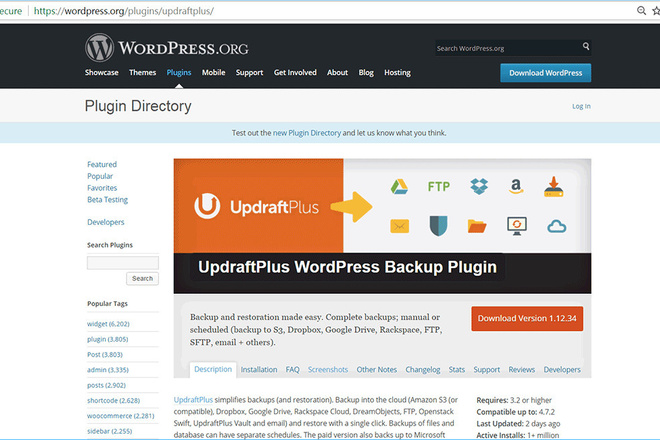The width and height of the screenshot is (660, 440).
Task: Click the monitor sync icon
Action: click(x=517, y=226)
